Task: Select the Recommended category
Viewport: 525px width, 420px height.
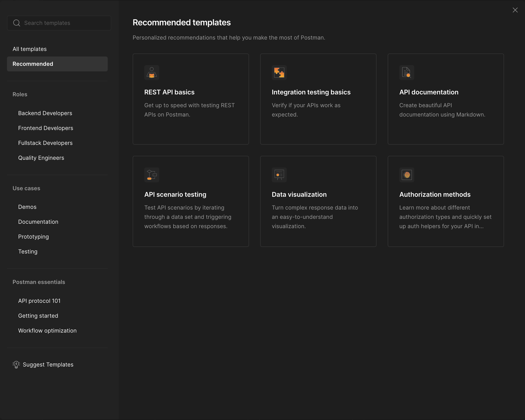Action: tap(57, 64)
